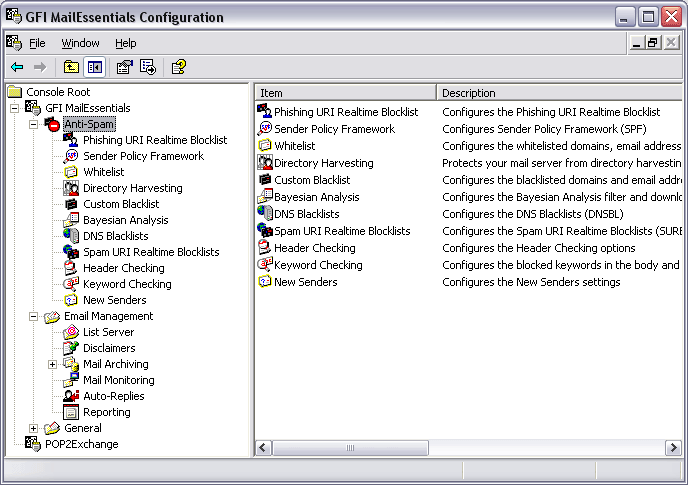Click DNS Blacklists icon in Item list
The width and height of the screenshot is (688, 485).
tap(265, 213)
